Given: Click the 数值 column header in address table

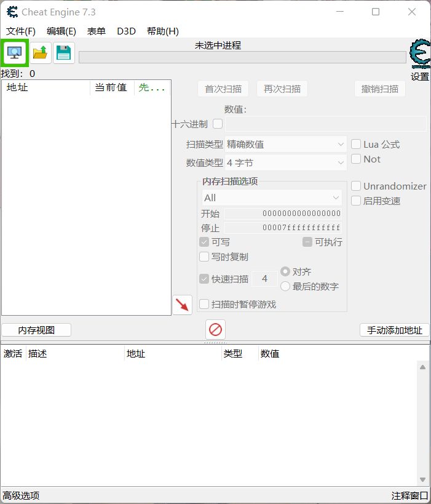Looking at the screenshot, I should pyautogui.click(x=270, y=354).
